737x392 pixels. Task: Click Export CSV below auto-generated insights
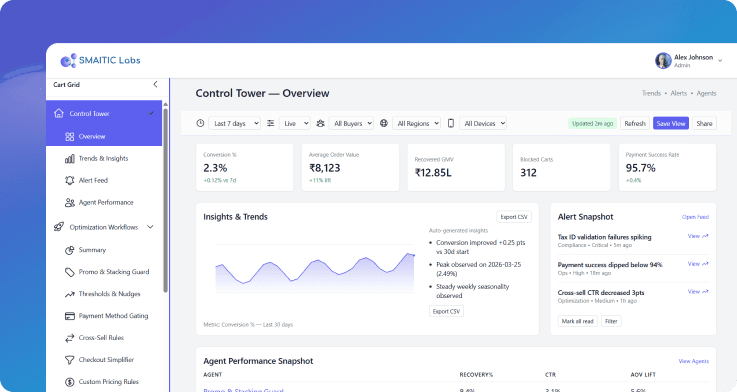tap(446, 311)
